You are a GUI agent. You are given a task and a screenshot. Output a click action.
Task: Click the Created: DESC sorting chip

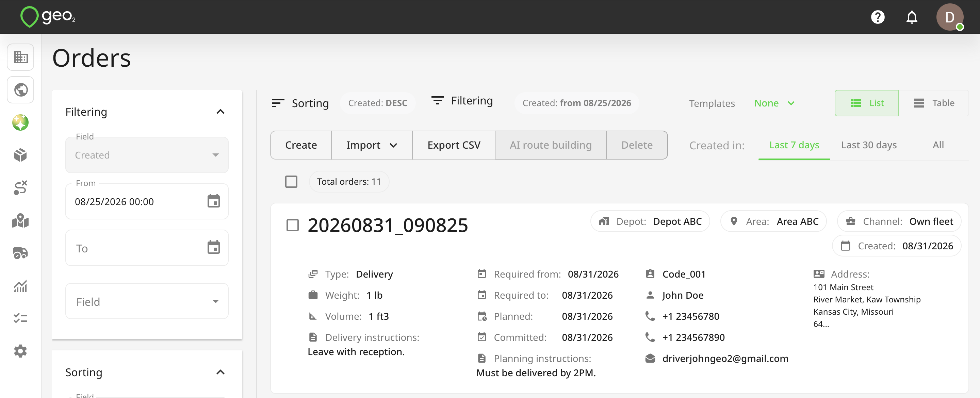click(x=378, y=103)
